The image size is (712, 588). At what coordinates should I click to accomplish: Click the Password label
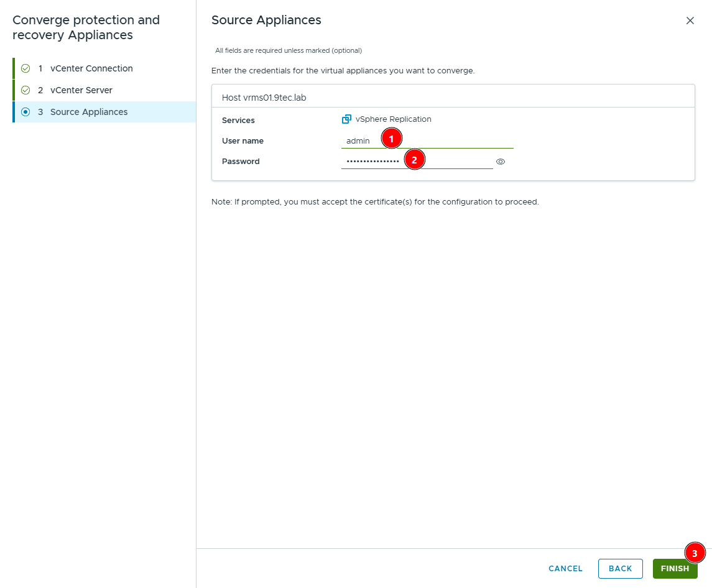coord(241,161)
